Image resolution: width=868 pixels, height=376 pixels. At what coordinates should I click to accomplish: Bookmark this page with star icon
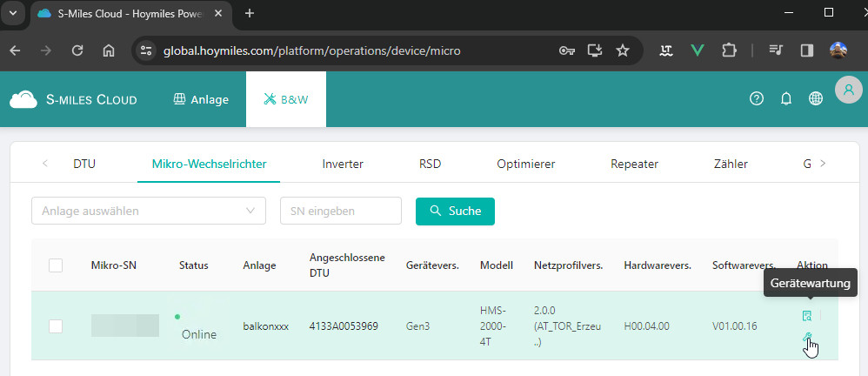[623, 50]
